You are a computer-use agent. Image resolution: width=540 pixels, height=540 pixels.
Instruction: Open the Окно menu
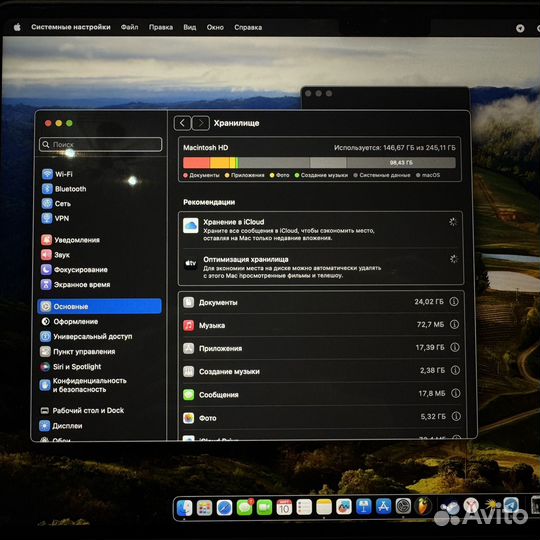tap(215, 27)
